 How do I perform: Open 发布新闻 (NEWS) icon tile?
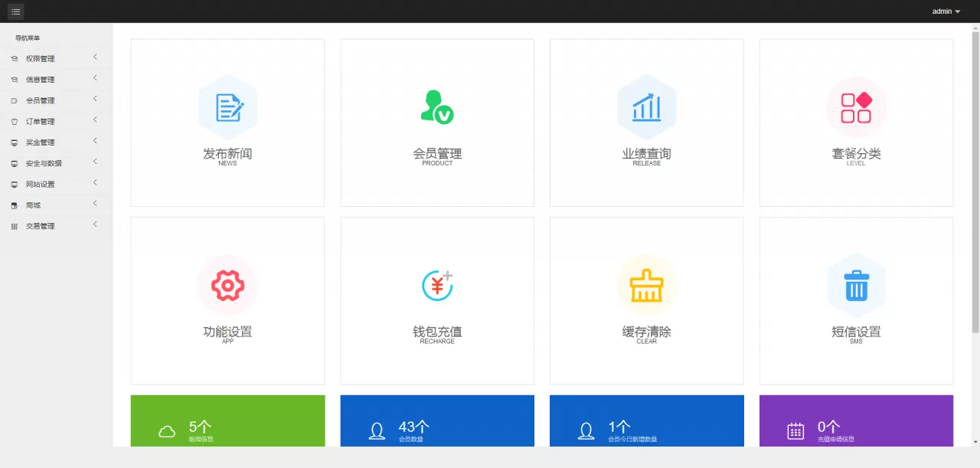tap(227, 107)
